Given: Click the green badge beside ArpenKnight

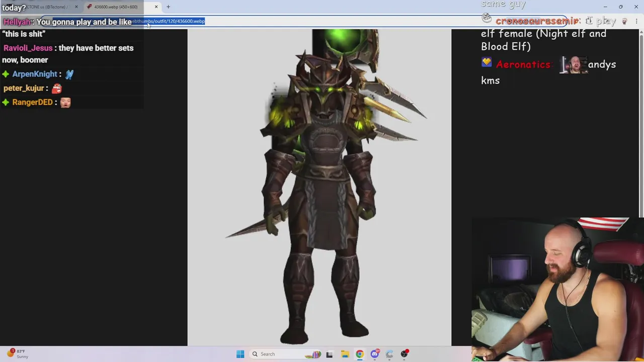Looking at the screenshot, I should pyautogui.click(x=6, y=74).
